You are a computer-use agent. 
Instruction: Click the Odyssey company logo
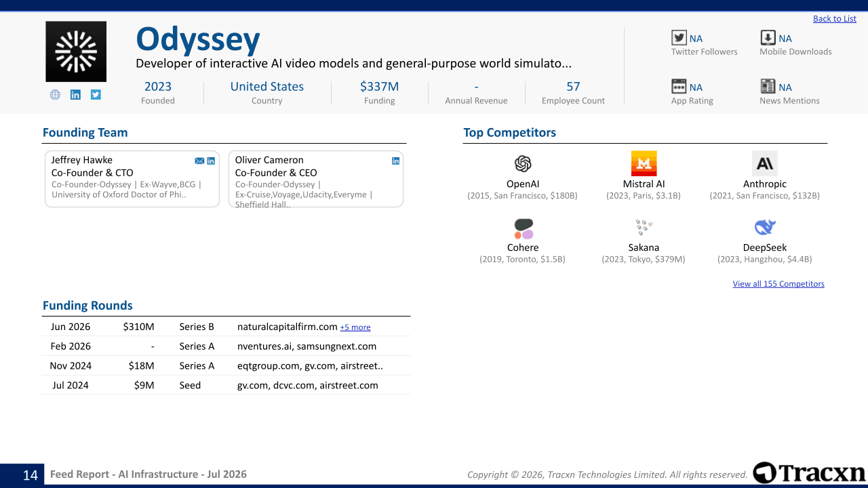[x=76, y=52]
